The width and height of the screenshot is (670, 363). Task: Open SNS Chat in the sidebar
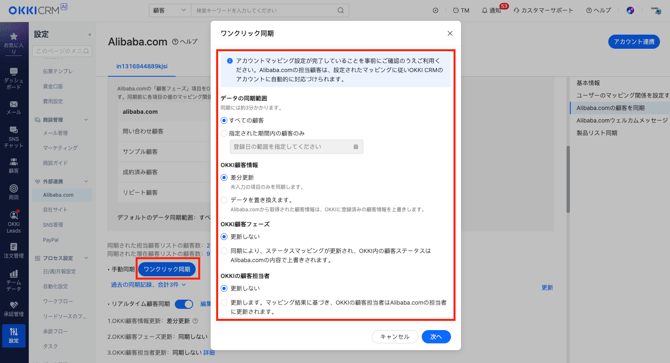(14, 130)
